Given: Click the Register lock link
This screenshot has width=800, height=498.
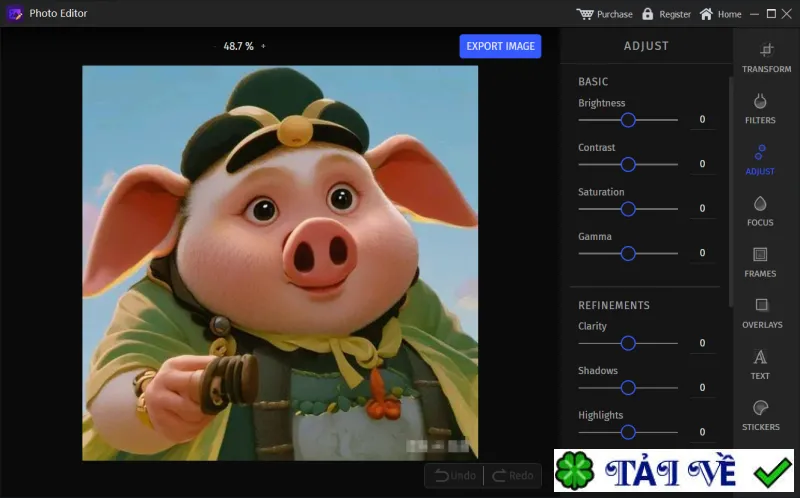Looking at the screenshot, I should click(666, 14).
